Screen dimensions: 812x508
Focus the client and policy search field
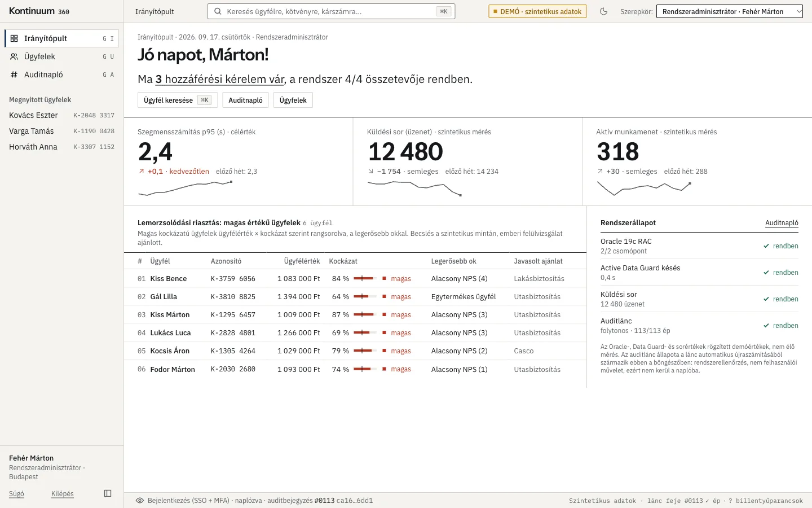[x=331, y=11]
